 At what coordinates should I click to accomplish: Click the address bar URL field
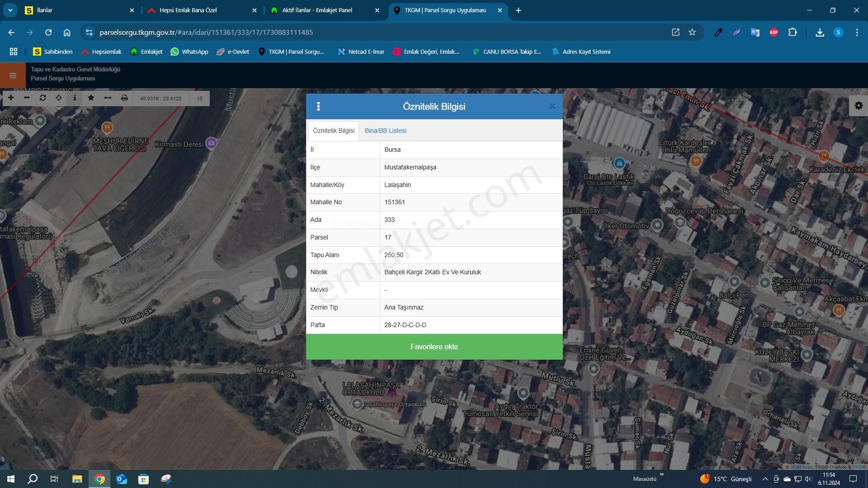[x=380, y=32]
